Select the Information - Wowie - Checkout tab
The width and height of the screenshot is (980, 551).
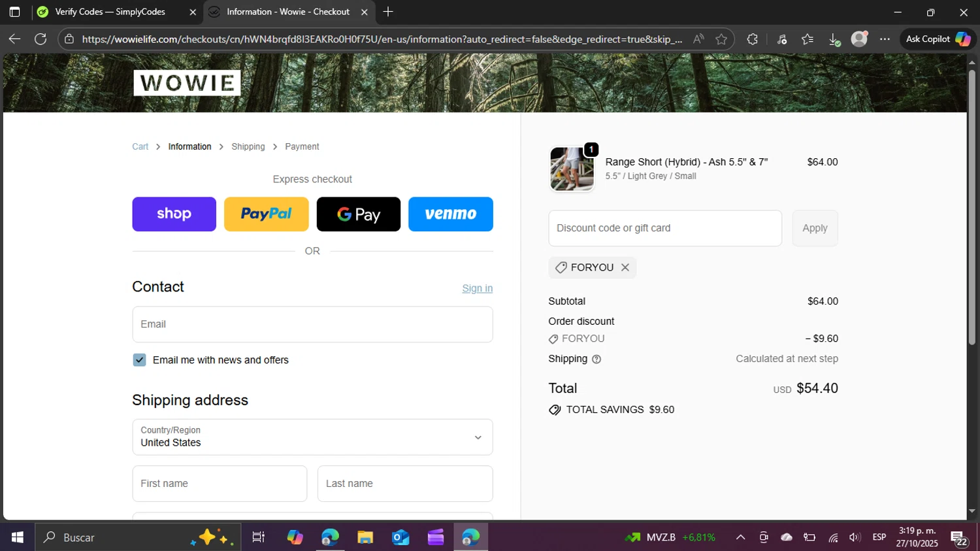[x=288, y=12]
